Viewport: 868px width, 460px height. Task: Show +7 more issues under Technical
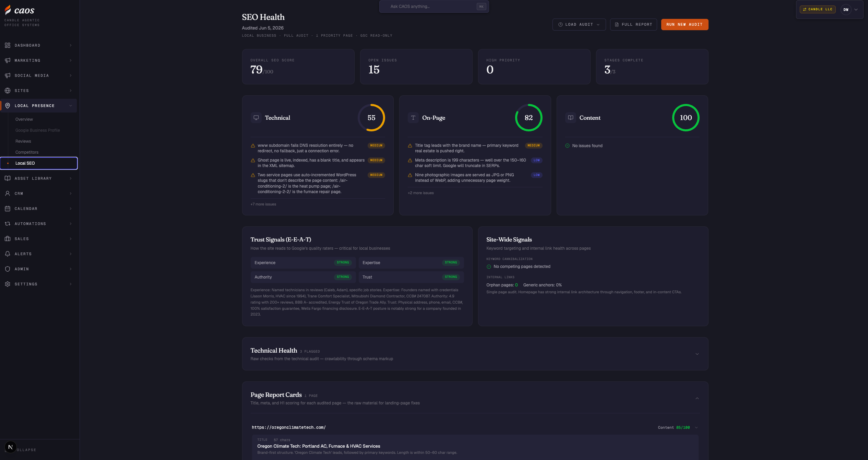point(263,204)
